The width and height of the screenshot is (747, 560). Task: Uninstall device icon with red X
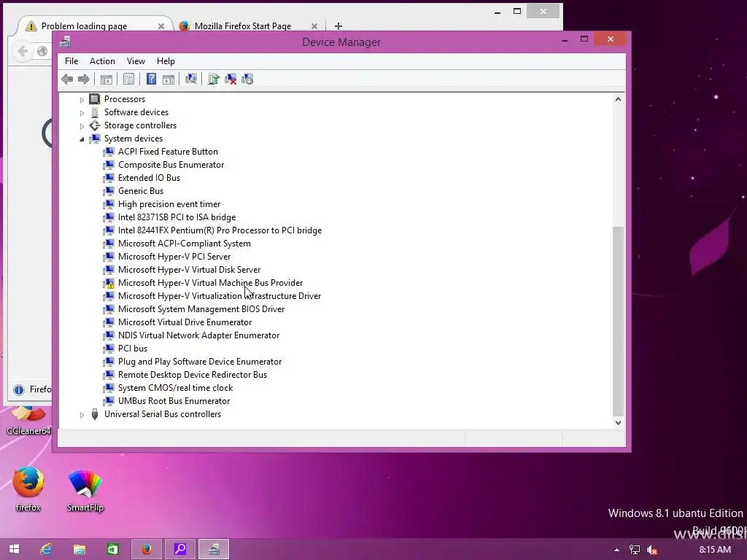231,79
